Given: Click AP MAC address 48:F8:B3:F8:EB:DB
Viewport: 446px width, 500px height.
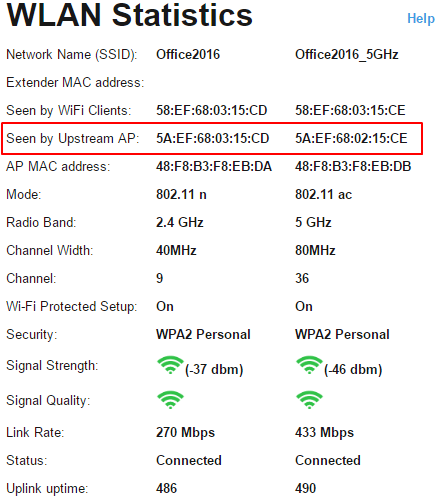Looking at the screenshot, I should [x=353, y=166].
